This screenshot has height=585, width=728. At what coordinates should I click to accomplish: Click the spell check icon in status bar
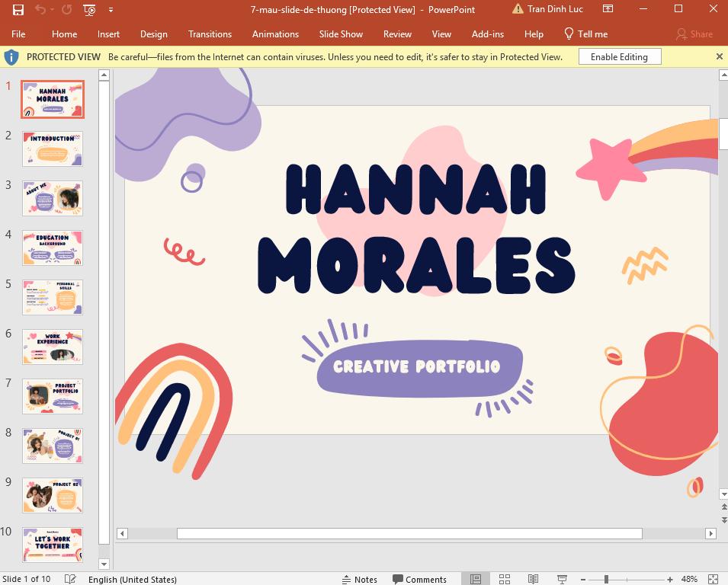tap(70, 579)
